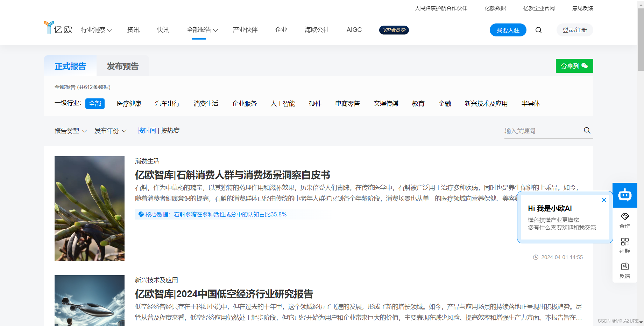
Task: Filter by 教育 industry
Action: pos(418,104)
